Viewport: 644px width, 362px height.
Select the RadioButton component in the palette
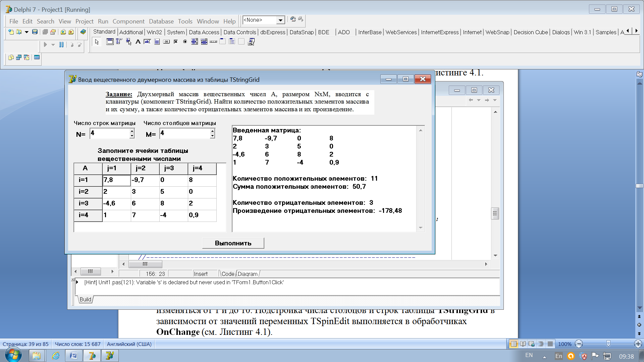pyautogui.click(x=185, y=42)
